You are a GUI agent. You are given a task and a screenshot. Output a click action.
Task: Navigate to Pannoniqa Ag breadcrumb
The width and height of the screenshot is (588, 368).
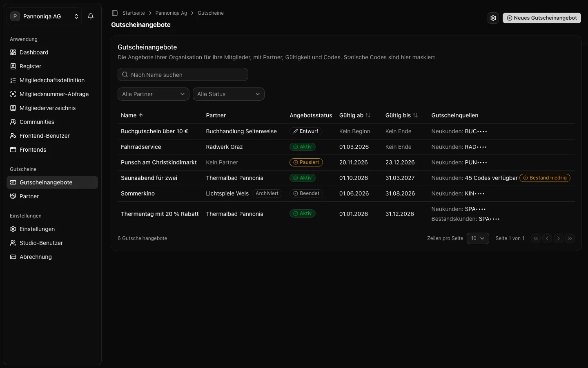pyautogui.click(x=171, y=13)
